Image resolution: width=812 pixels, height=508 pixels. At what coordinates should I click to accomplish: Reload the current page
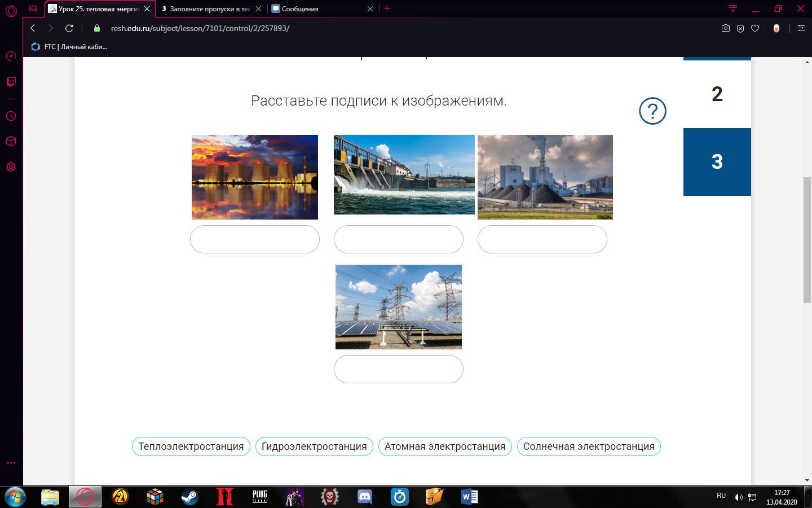click(69, 28)
